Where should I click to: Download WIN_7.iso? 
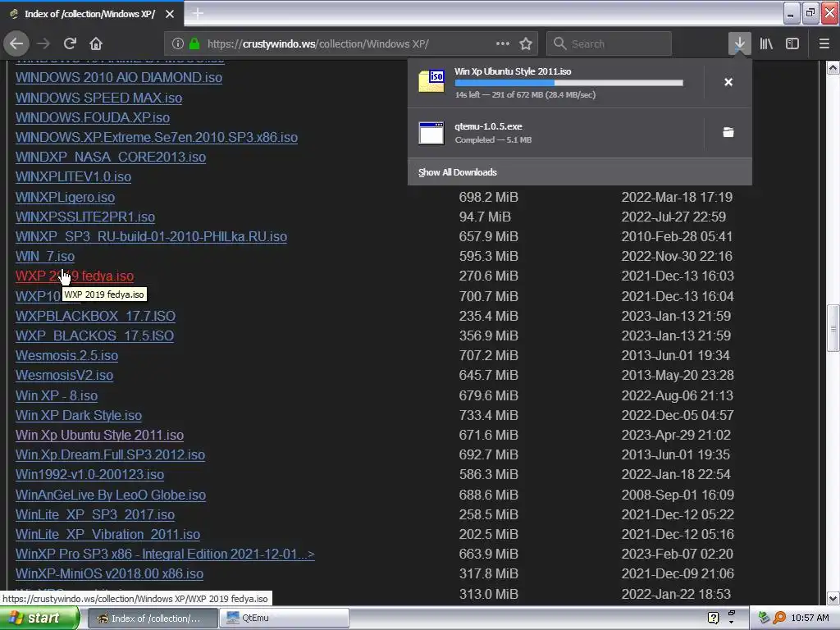45,256
